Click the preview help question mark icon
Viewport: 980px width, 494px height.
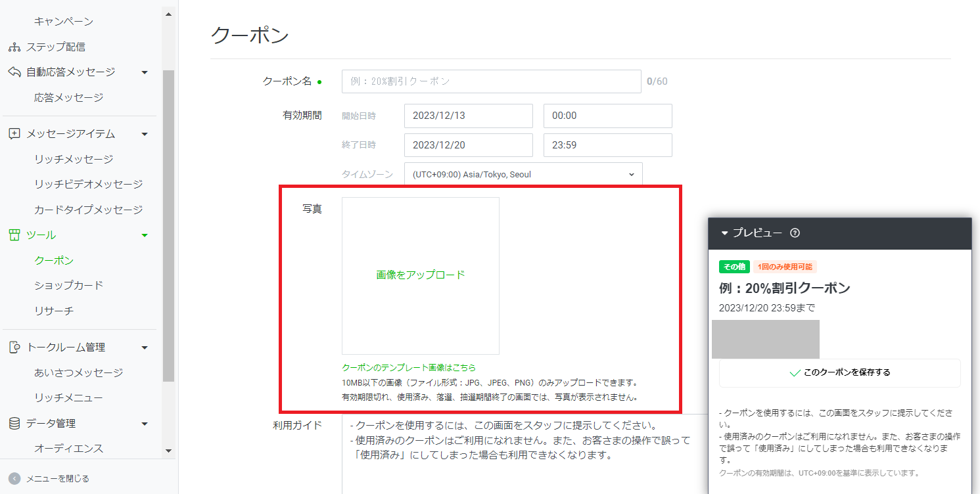(795, 233)
